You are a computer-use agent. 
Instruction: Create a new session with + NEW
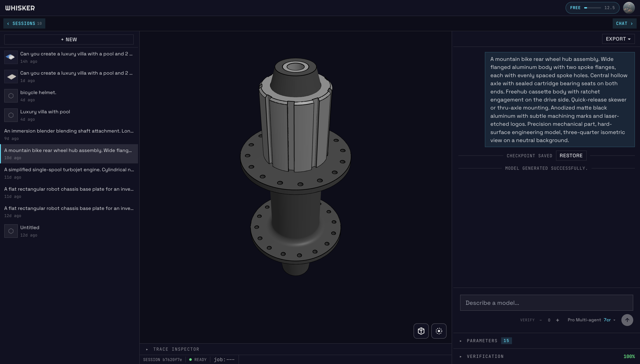[x=69, y=39]
